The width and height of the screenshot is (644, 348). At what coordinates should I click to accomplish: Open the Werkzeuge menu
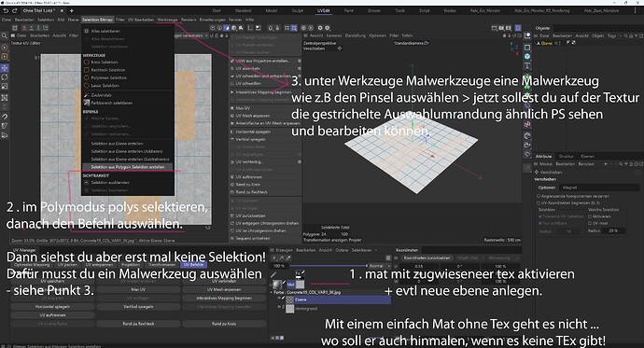tap(167, 20)
